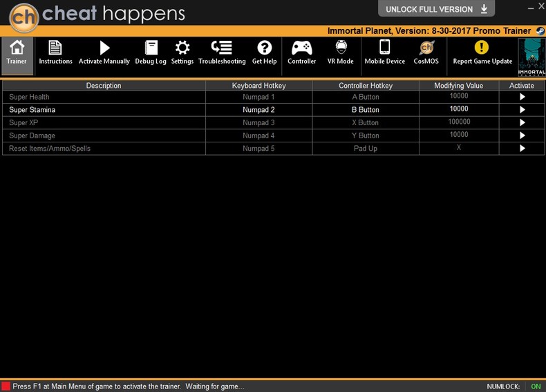Click the Pad Up controller cell

coord(366,149)
